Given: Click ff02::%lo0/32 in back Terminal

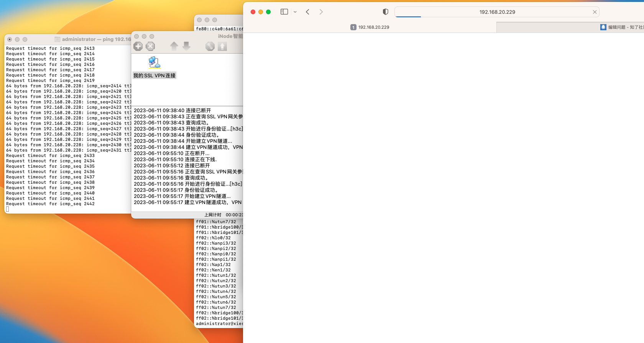Looking at the screenshot, I should click(x=214, y=238).
